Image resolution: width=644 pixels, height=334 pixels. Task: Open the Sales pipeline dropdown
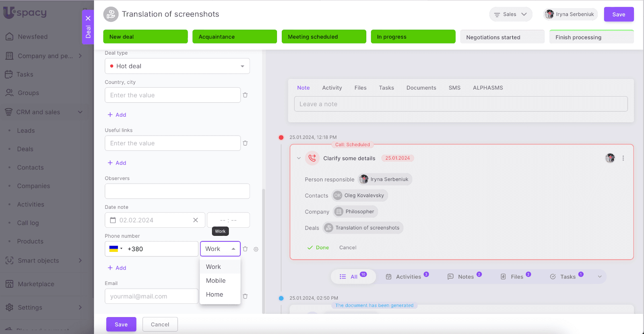coord(510,14)
